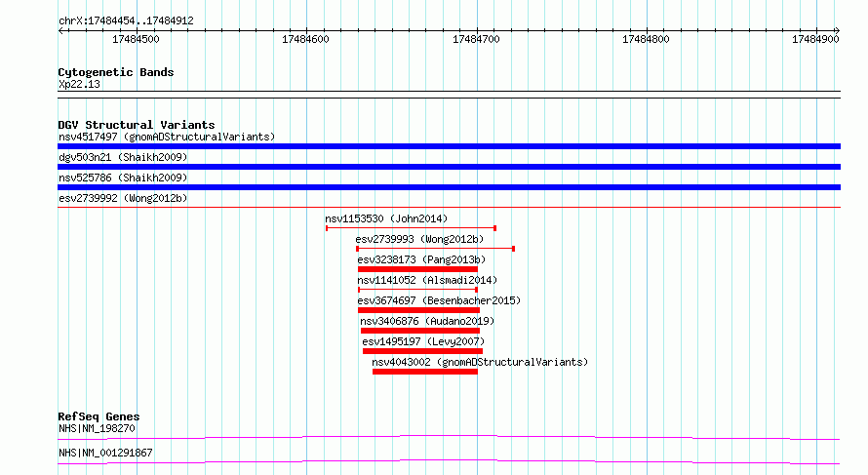Screen dimensions: 868x475
Task: Click the red span line for nsv1141052
Action: pyautogui.click(x=418, y=290)
